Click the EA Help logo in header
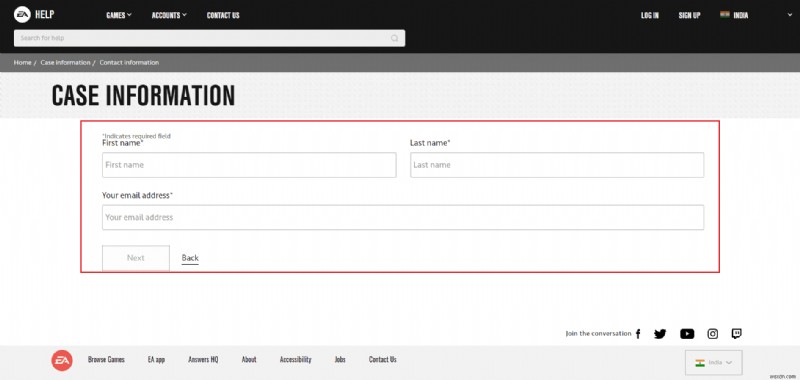 34,14
